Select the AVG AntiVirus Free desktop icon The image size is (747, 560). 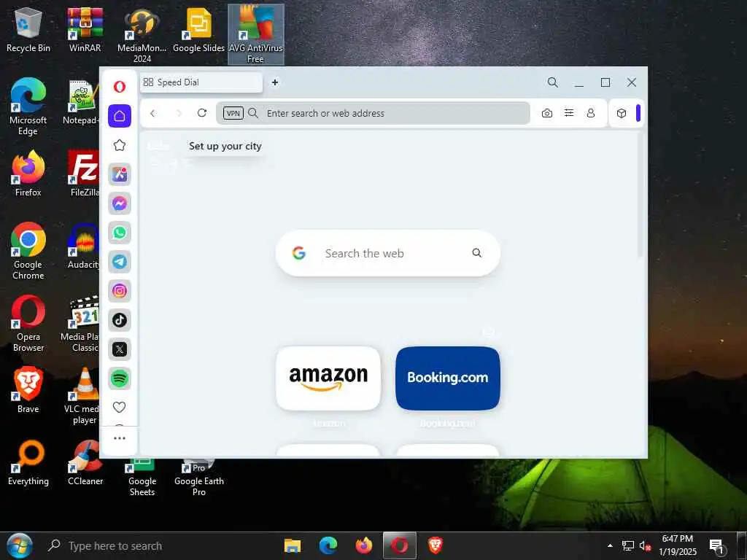(256, 35)
